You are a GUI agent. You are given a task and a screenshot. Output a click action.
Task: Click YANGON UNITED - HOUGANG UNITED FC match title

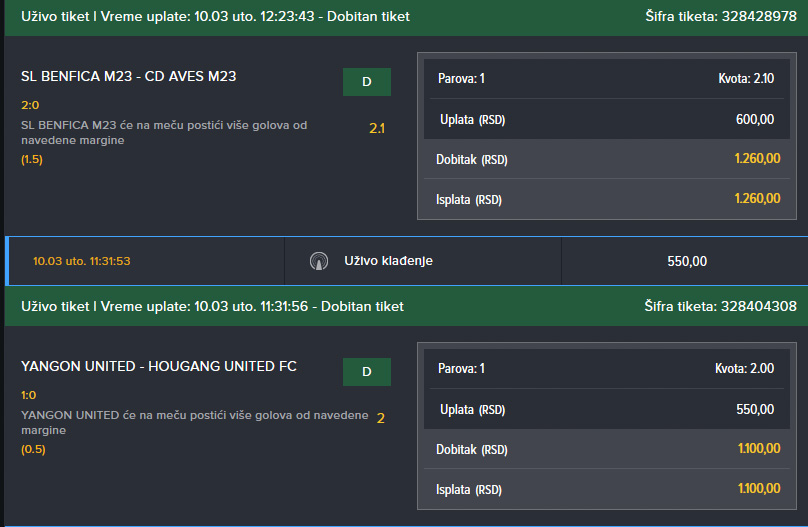pos(159,366)
